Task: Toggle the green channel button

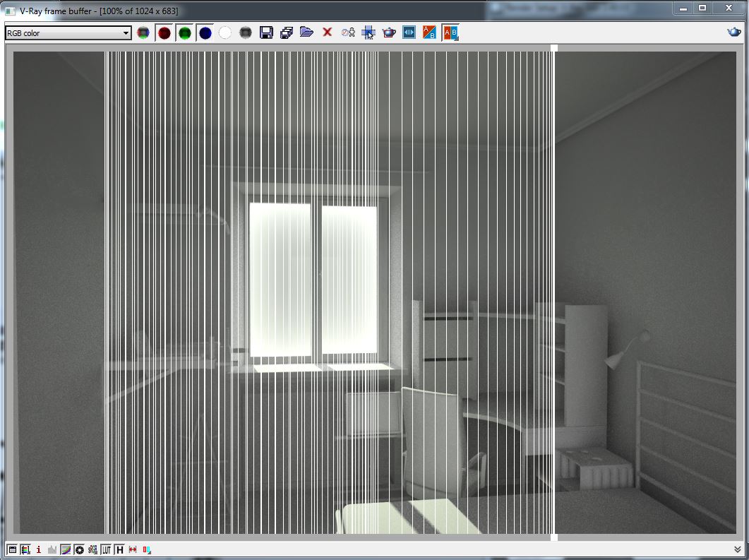Action: pyautogui.click(x=184, y=32)
